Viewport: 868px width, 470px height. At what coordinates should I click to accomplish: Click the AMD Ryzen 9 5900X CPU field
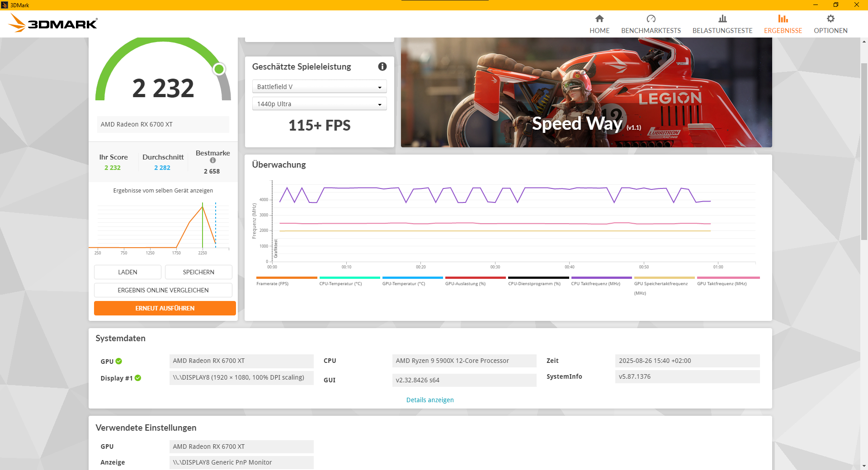coord(464,361)
